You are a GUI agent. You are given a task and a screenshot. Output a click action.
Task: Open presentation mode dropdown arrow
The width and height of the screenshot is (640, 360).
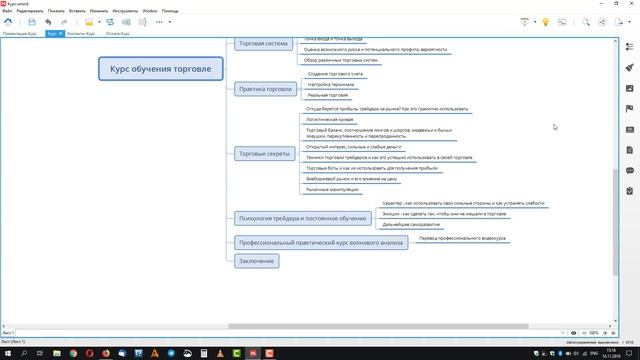[535, 22]
